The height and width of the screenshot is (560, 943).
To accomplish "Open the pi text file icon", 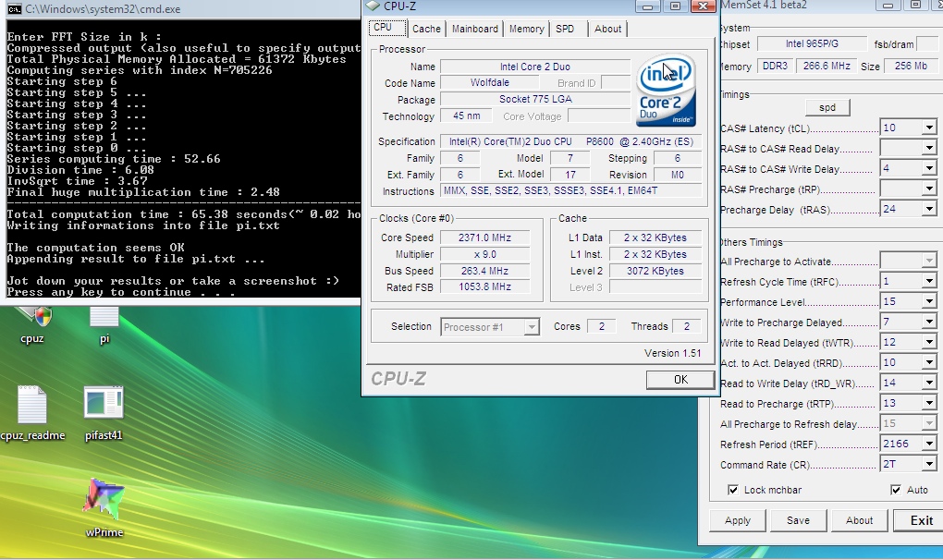I will pyautogui.click(x=104, y=324).
